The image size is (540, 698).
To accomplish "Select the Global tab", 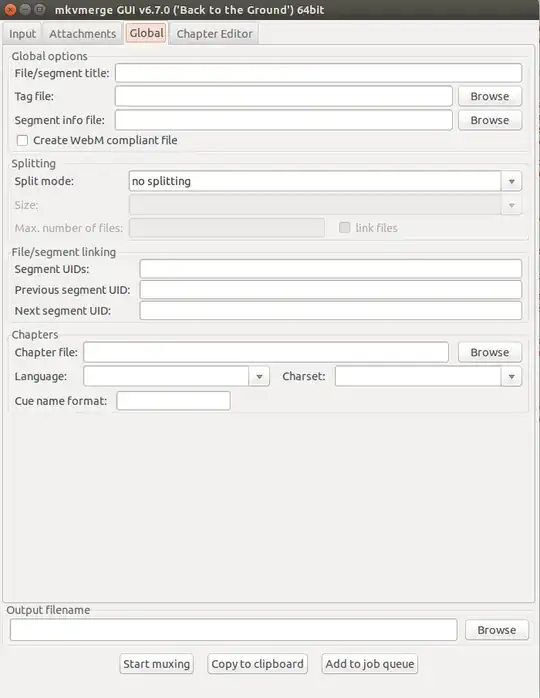I will click(146, 33).
